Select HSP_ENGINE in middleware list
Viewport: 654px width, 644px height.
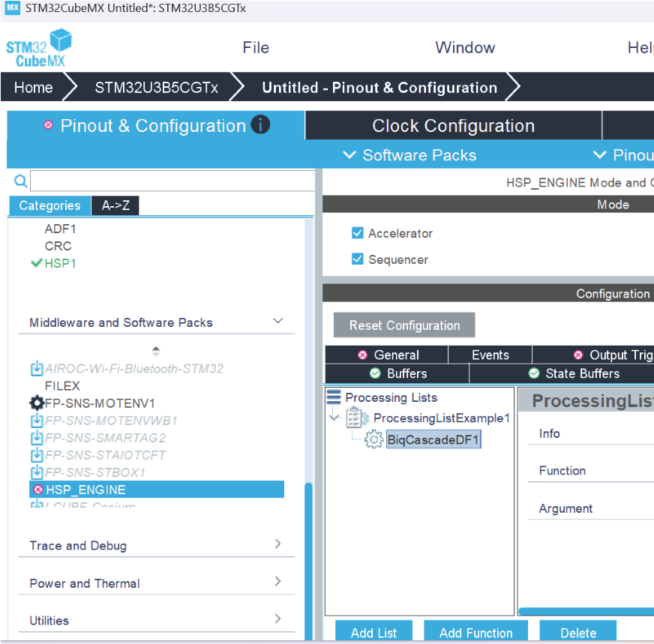[x=157, y=490]
